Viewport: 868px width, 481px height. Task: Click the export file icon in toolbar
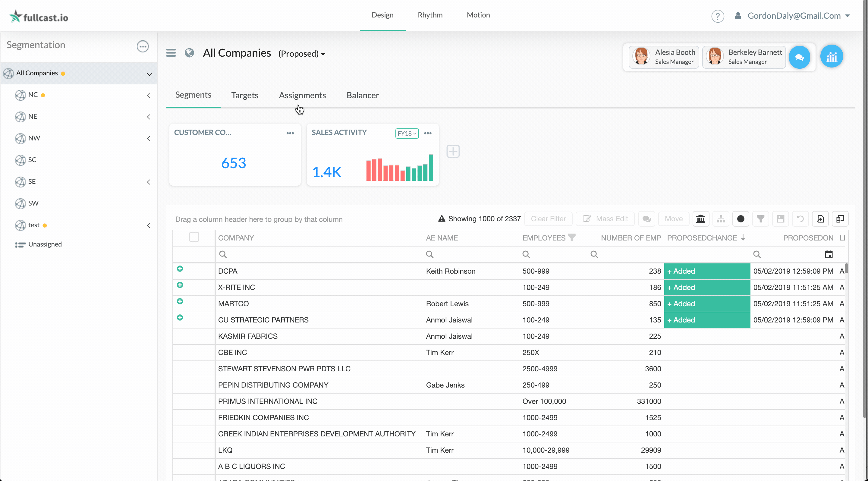click(x=820, y=219)
